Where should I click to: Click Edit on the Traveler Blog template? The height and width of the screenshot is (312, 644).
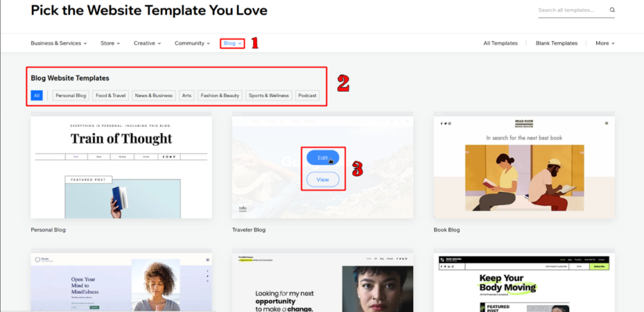click(x=323, y=158)
